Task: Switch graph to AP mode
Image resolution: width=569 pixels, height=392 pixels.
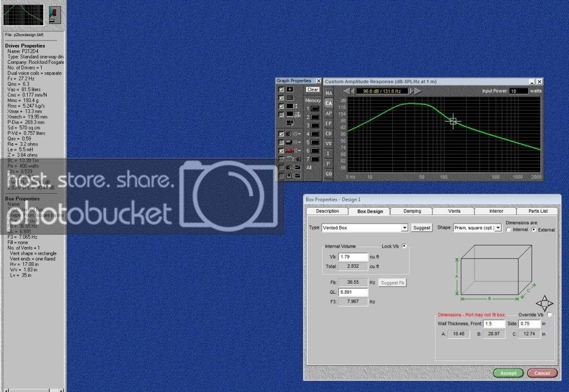Action: point(329,113)
